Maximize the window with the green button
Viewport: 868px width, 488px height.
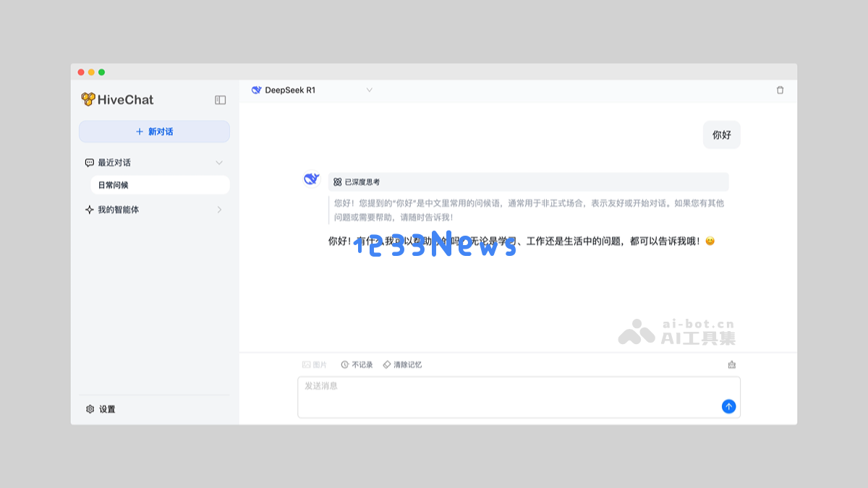pyautogui.click(x=102, y=72)
